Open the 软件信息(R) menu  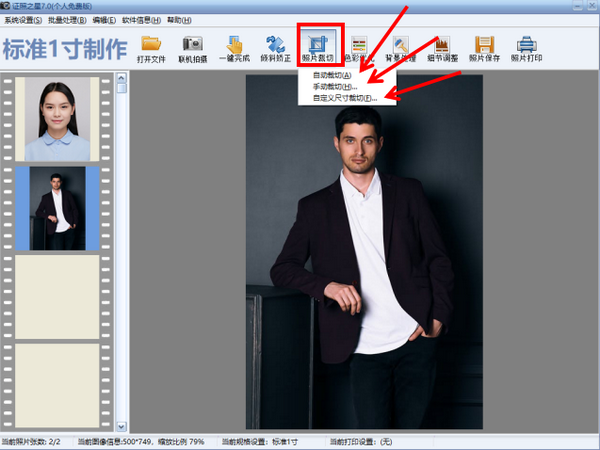click(x=142, y=20)
